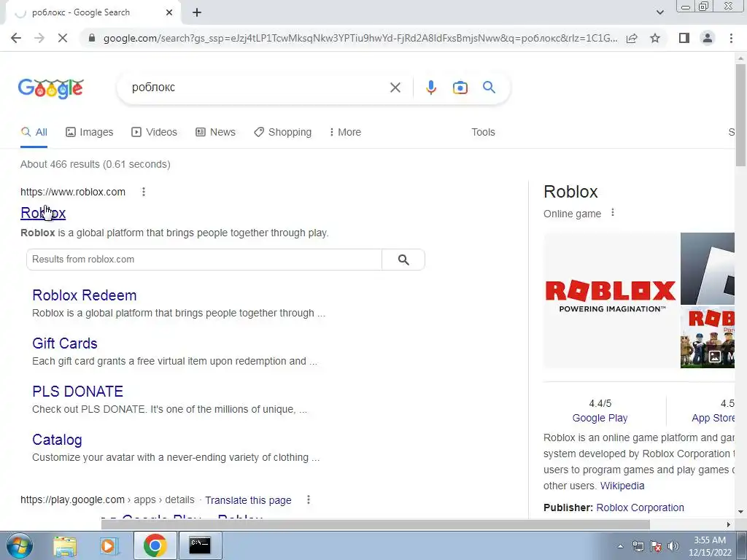The height and width of the screenshot is (560, 747).
Task: Close the роблокс Google Search tab
Action: (x=169, y=12)
